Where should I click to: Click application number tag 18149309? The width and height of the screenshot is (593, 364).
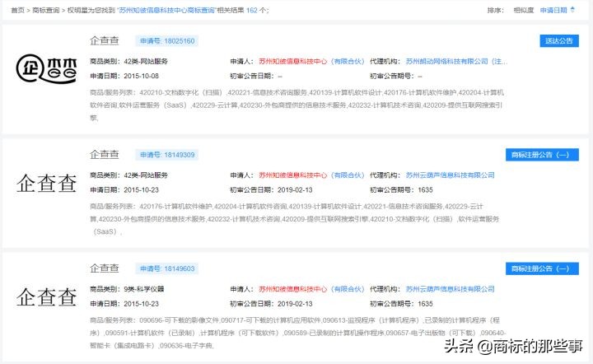coord(167,155)
